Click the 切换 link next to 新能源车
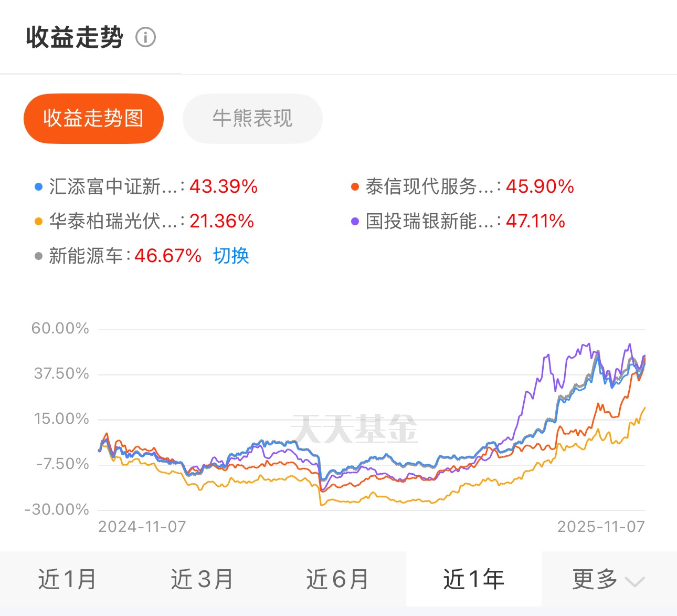 coord(231,256)
